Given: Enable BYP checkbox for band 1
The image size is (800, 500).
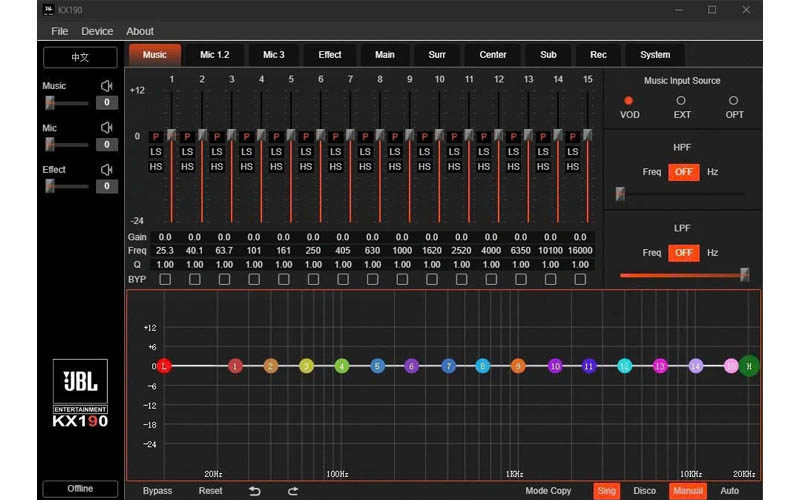Looking at the screenshot, I should pyautogui.click(x=165, y=279).
